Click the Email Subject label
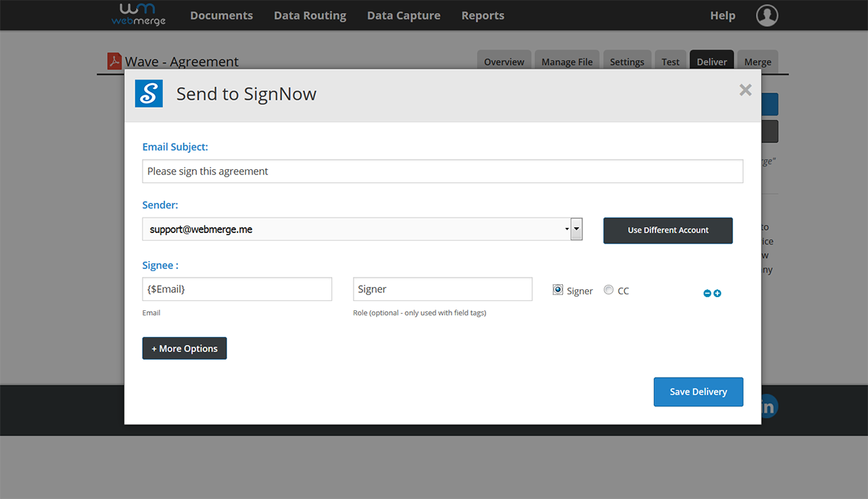 point(175,147)
